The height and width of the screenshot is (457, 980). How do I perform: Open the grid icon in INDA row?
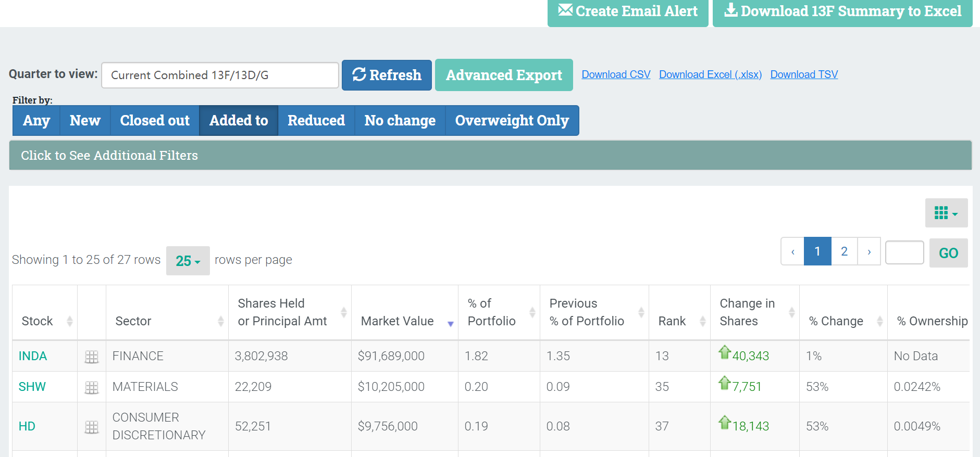pyautogui.click(x=92, y=357)
